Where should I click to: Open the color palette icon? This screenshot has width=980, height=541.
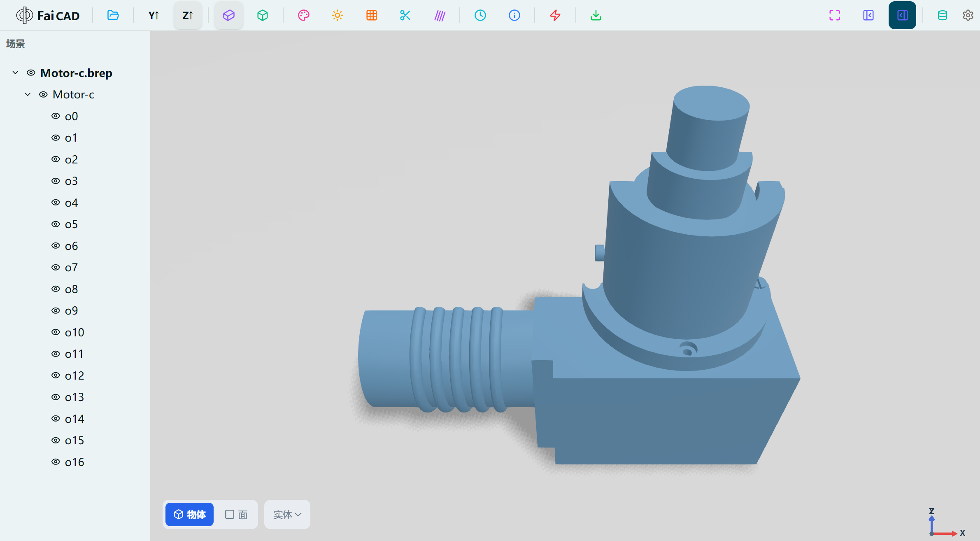tap(304, 16)
